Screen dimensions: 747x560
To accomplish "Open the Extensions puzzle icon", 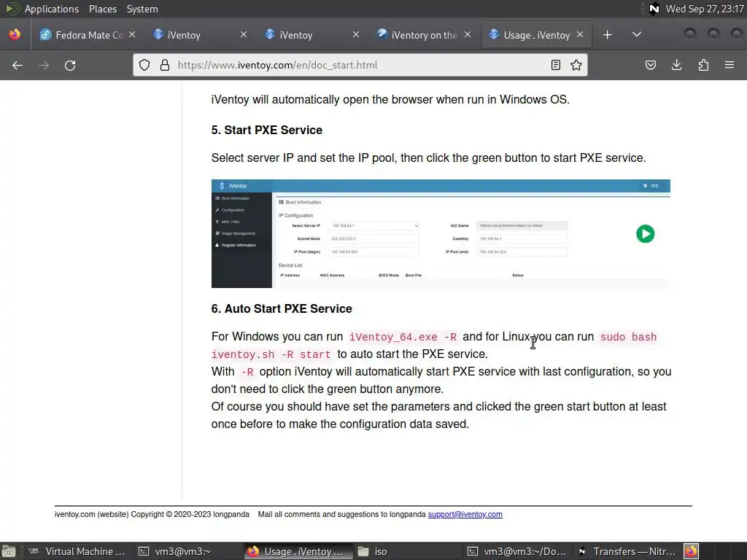I will [x=703, y=65].
